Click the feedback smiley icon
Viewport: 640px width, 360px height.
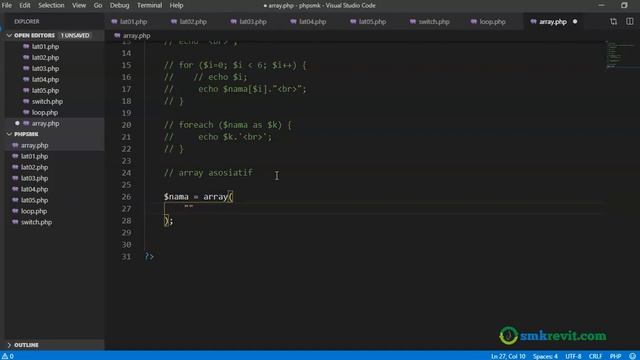632,356
